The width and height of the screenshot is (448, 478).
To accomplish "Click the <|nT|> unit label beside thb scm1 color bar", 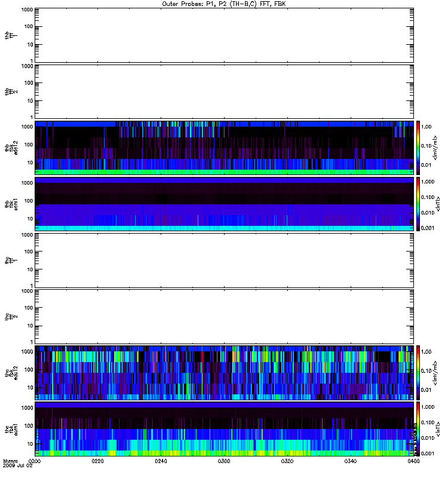I will point(438,204).
